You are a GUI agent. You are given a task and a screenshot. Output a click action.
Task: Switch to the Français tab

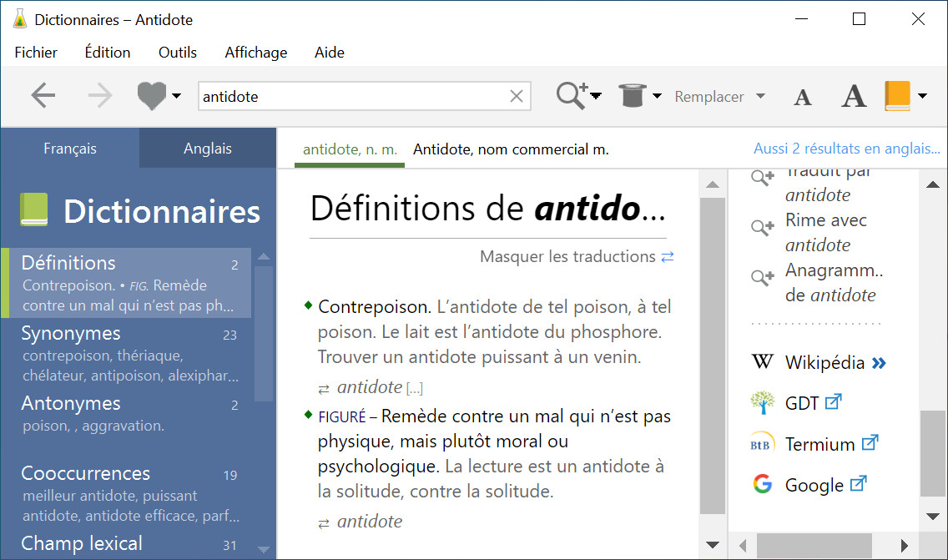70,149
